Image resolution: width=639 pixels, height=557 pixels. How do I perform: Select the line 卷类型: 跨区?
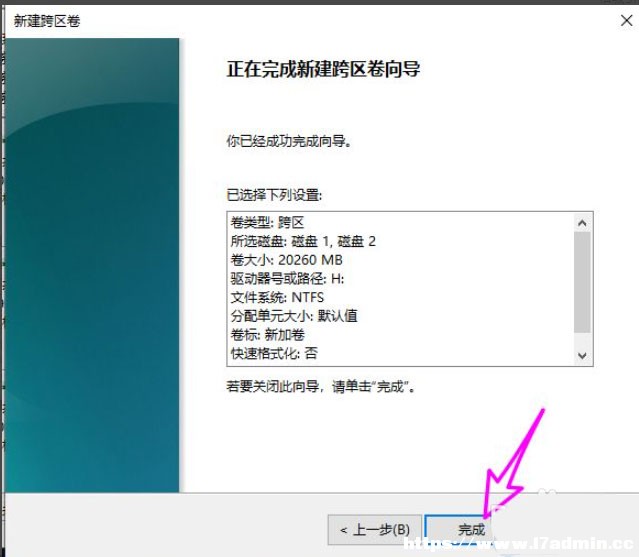pos(267,222)
